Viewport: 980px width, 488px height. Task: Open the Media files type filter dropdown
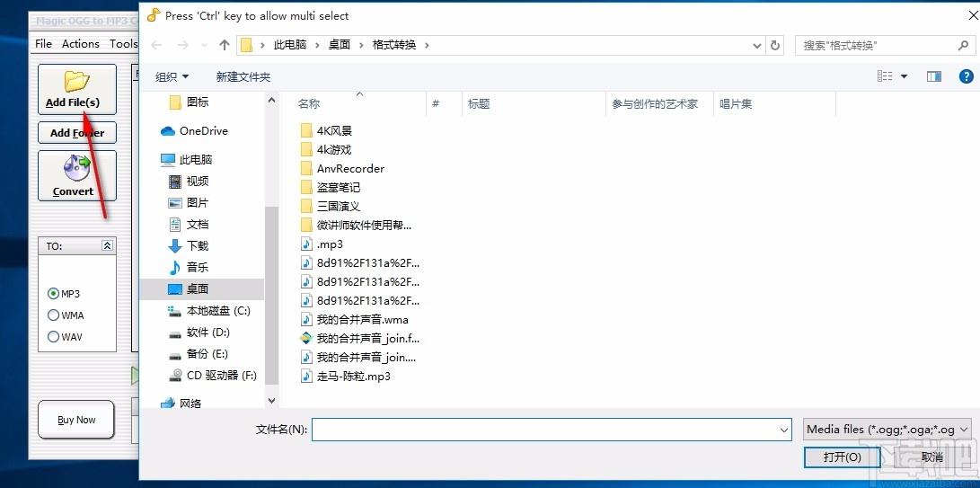tap(887, 430)
